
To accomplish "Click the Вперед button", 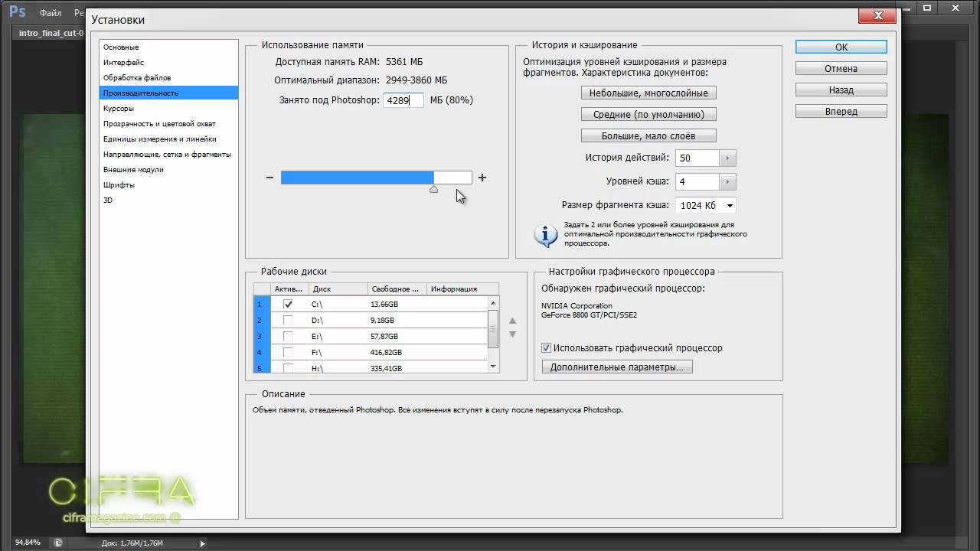I will (x=841, y=111).
